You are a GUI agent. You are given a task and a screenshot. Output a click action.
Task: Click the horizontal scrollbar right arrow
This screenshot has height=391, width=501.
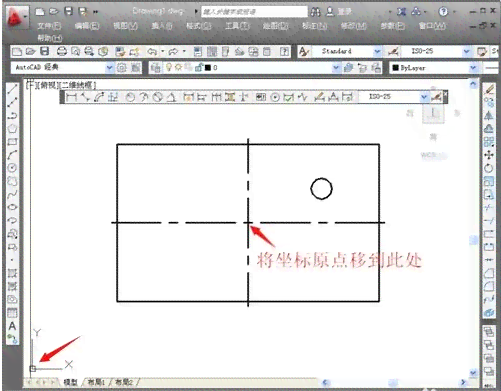(463, 382)
